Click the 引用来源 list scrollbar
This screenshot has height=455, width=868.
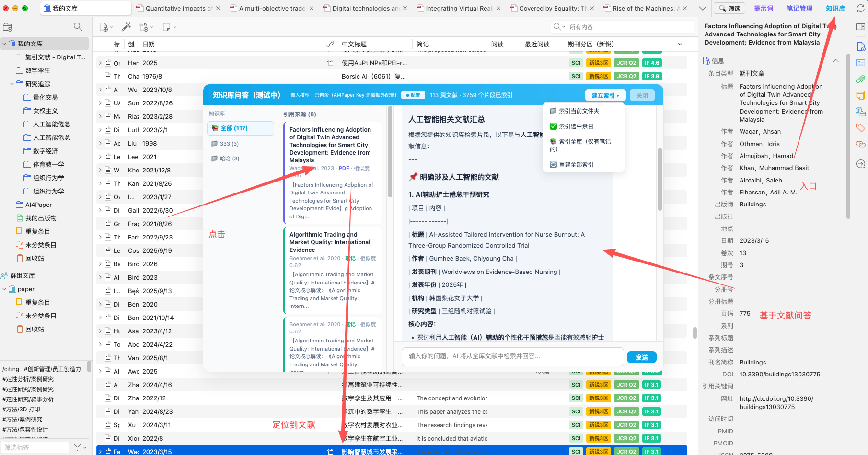point(390,151)
